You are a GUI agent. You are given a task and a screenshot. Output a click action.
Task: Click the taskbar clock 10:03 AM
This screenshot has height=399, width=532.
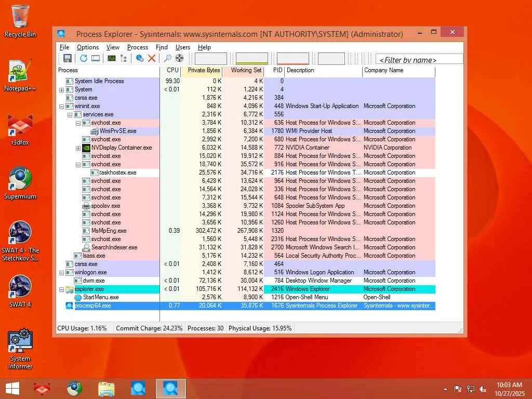pos(509,385)
